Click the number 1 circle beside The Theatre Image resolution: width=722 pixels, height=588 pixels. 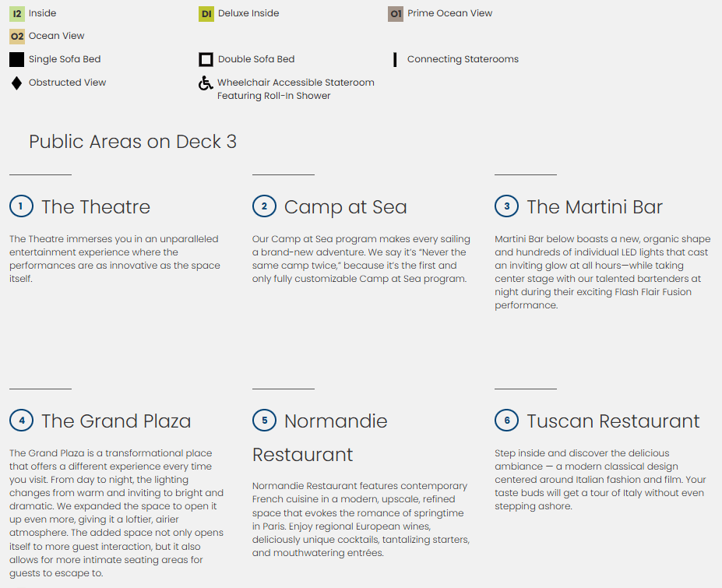(x=21, y=206)
